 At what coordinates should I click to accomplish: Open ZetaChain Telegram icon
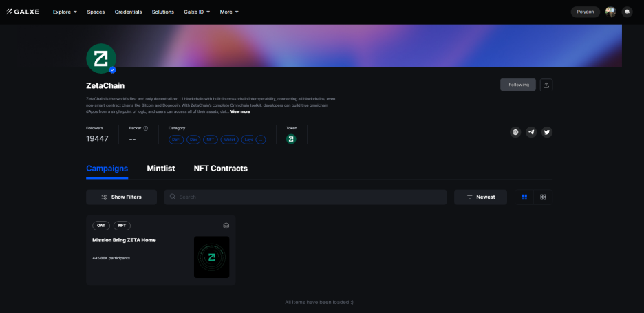[x=531, y=132]
